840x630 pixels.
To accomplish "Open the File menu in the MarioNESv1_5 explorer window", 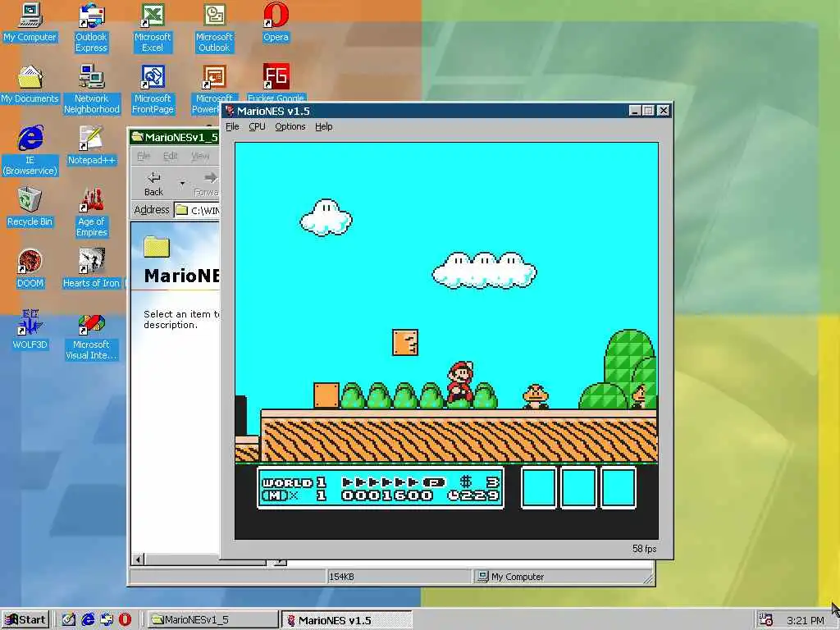I will (144, 156).
